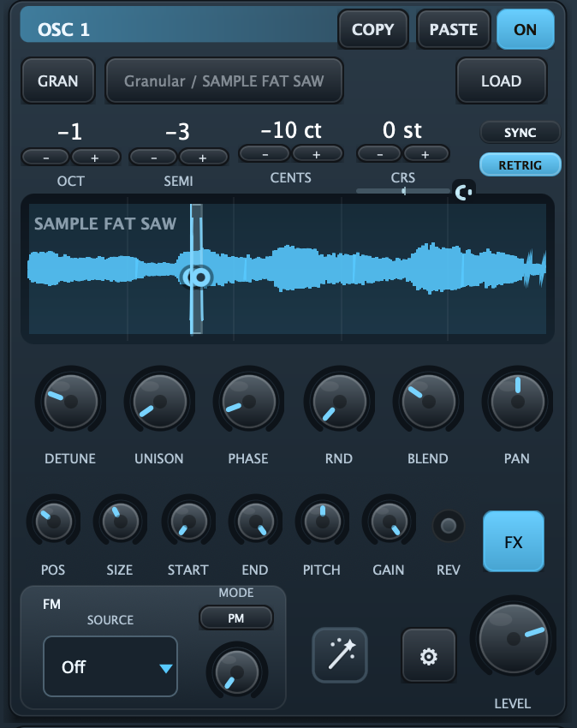Click the END knob

coord(255,521)
